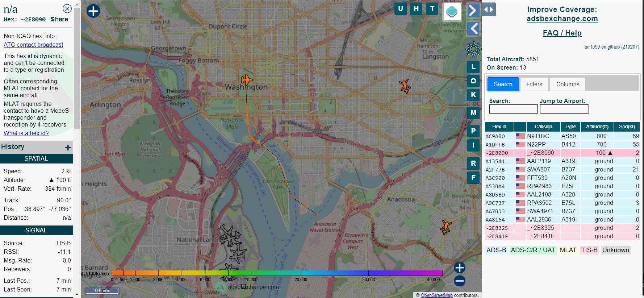Visit adsbexchange.com coverage link
This screenshot has width=644, height=298.
tap(562, 18)
